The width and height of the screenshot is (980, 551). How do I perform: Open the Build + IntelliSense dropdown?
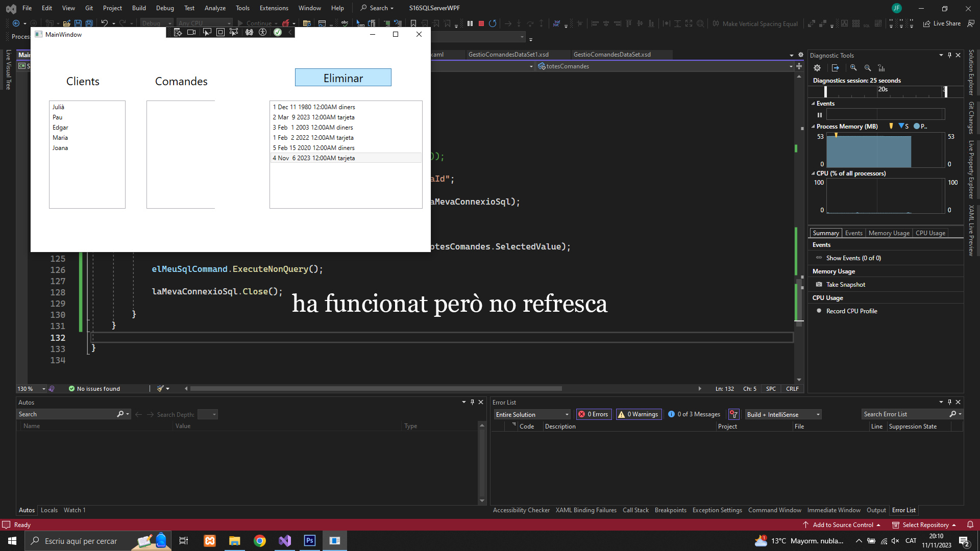coord(783,414)
